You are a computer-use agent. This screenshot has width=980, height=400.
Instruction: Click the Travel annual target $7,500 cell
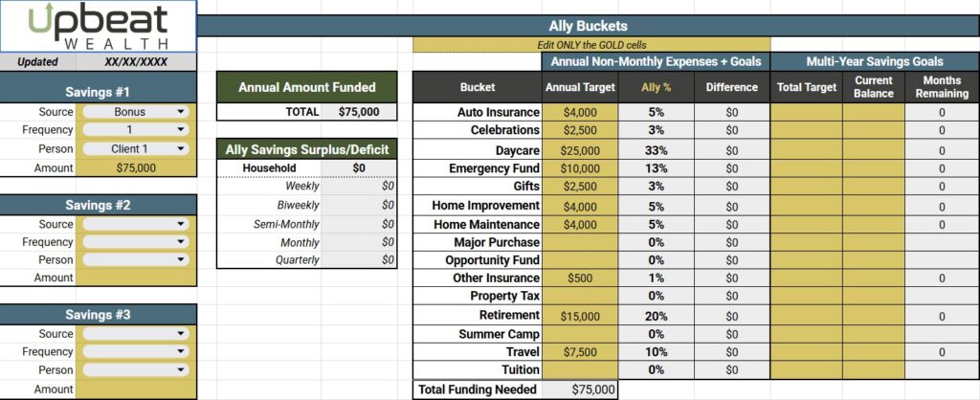[580, 352]
